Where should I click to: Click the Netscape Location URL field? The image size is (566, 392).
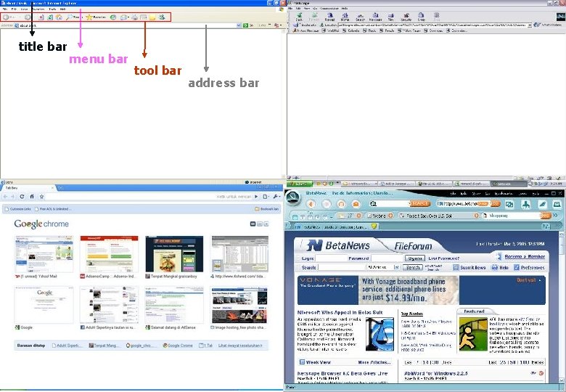pos(432,25)
